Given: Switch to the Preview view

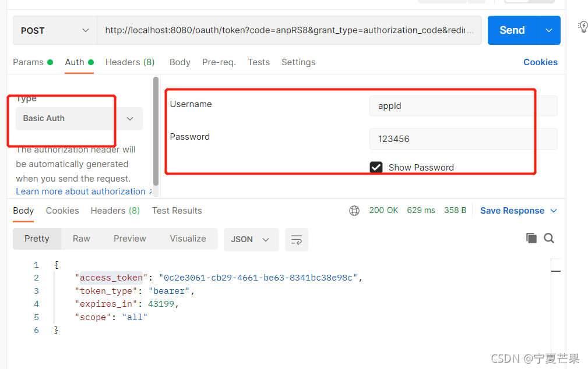Looking at the screenshot, I should coord(130,239).
